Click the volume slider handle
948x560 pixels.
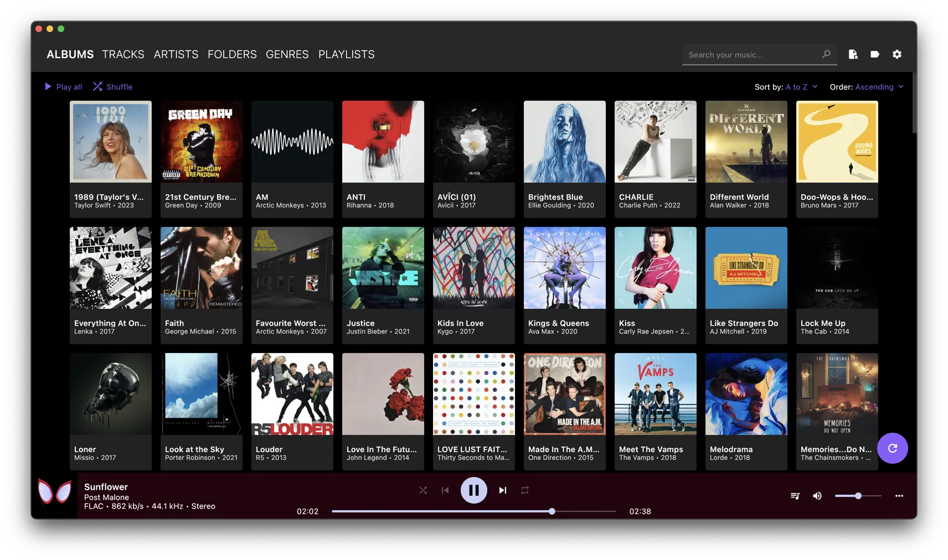coord(858,496)
